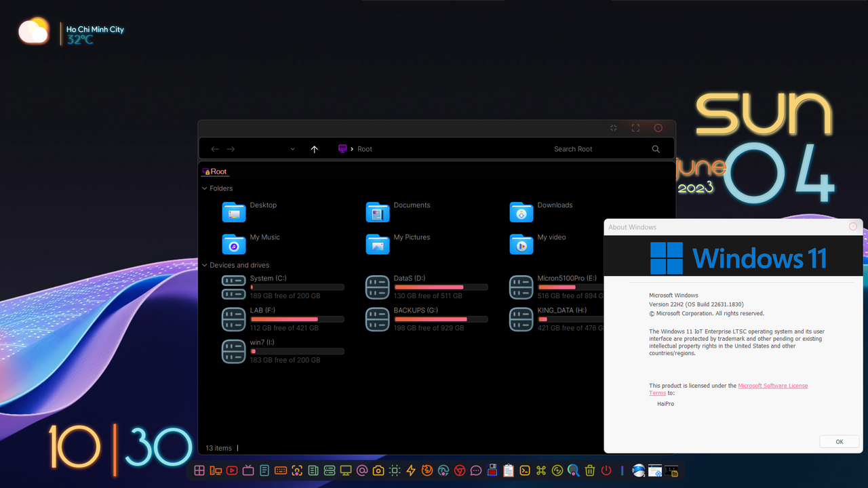Go back in File Explorer

pos(215,149)
